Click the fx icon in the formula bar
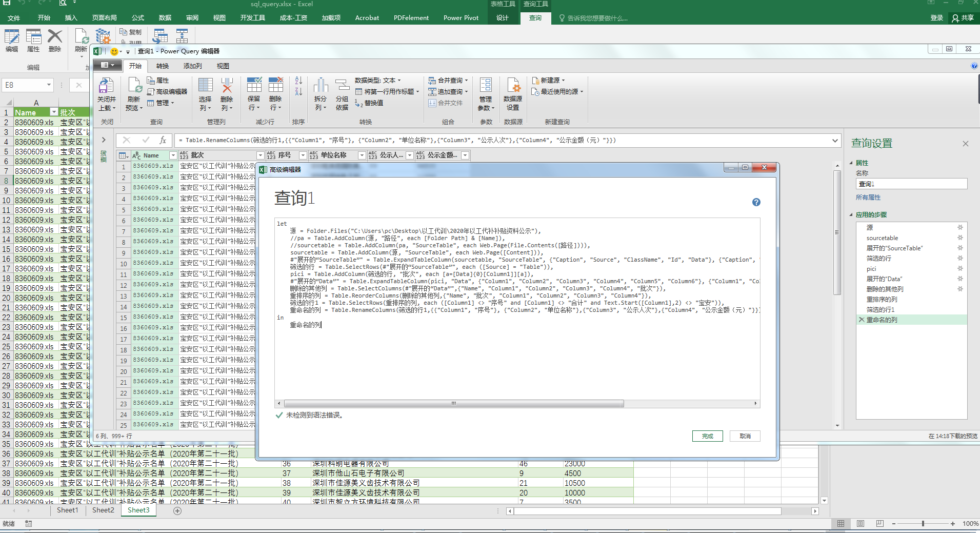Viewport: 980px width, 533px height. pos(163,140)
